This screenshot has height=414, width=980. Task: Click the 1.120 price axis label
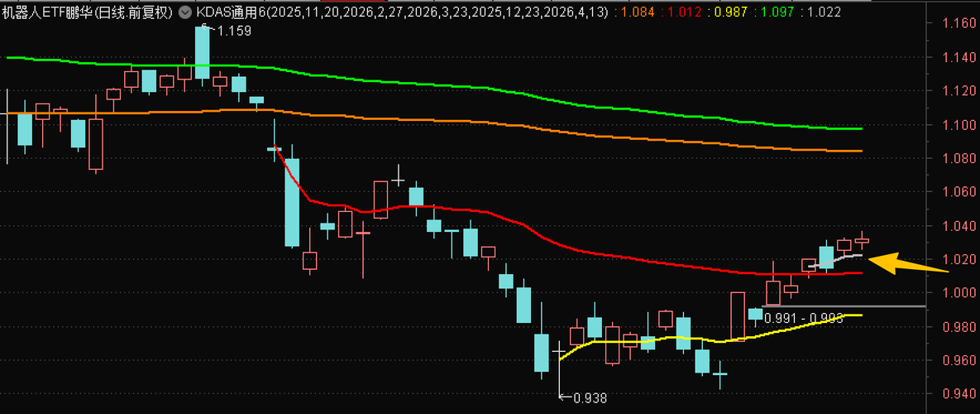click(x=958, y=91)
